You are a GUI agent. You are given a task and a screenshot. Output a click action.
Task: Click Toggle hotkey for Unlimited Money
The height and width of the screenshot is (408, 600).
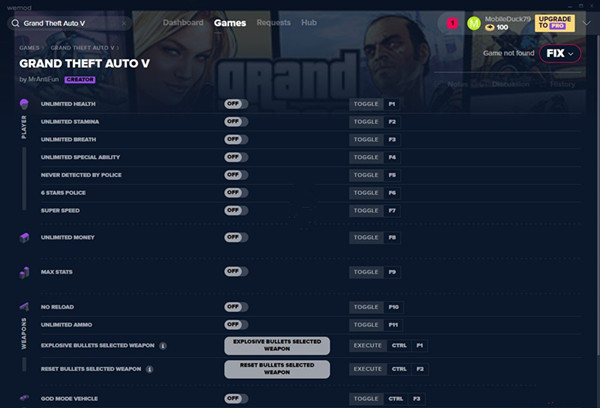366,238
